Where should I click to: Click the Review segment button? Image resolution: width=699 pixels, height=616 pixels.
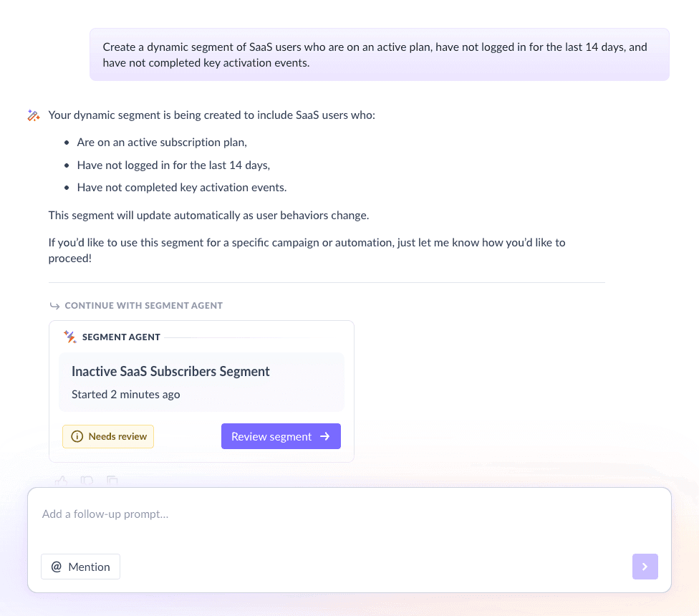point(281,436)
